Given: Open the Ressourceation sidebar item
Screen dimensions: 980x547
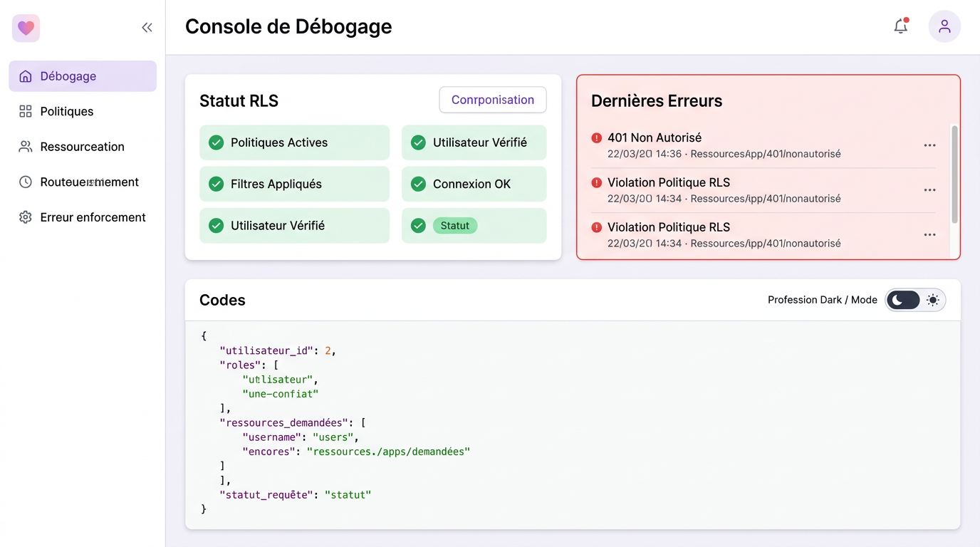Looking at the screenshot, I should coord(83,147).
